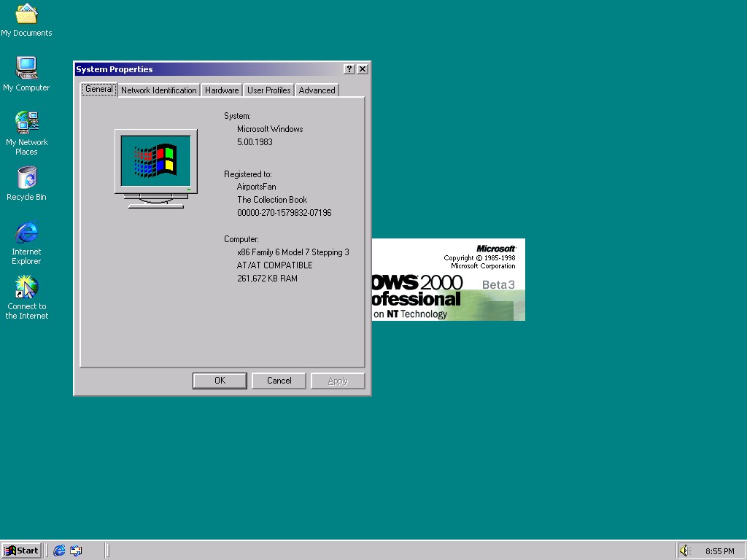Image resolution: width=747 pixels, height=560 pixels.
Task: Click the 261,672 KB RAM value
Action: coord(267,278)
